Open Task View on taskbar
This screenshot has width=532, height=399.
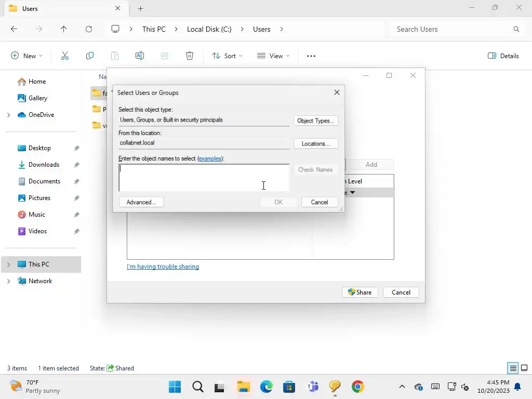pos(220,387)
